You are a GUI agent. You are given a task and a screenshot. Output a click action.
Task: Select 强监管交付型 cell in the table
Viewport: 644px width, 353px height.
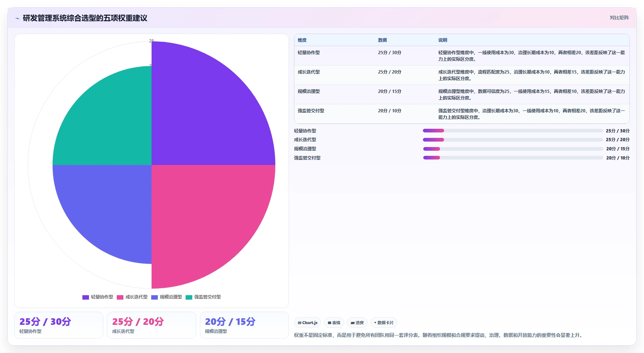(x=311, y=111)
